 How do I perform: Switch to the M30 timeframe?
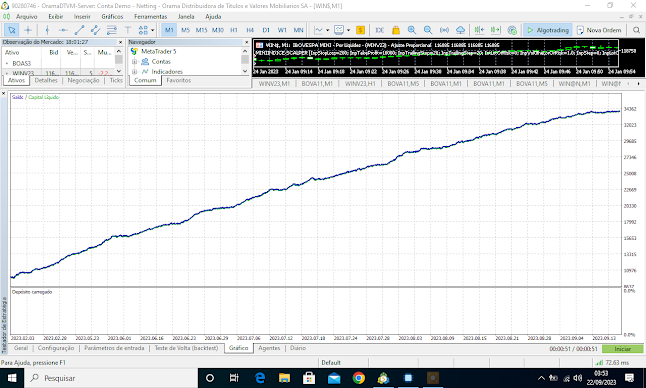[x=218, y=30]
